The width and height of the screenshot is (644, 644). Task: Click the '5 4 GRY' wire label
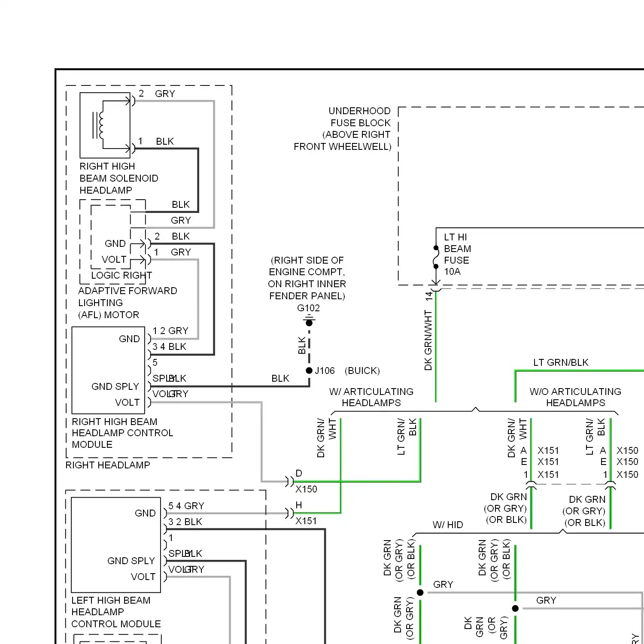[186, 506]
